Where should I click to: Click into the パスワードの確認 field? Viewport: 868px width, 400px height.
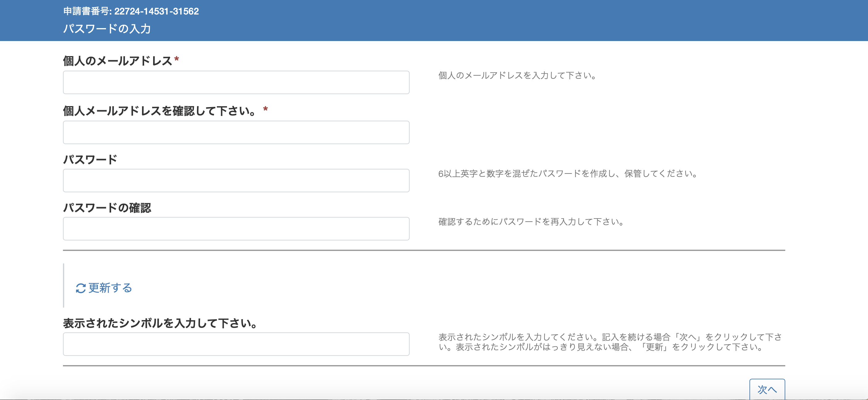tap(236, 229)
